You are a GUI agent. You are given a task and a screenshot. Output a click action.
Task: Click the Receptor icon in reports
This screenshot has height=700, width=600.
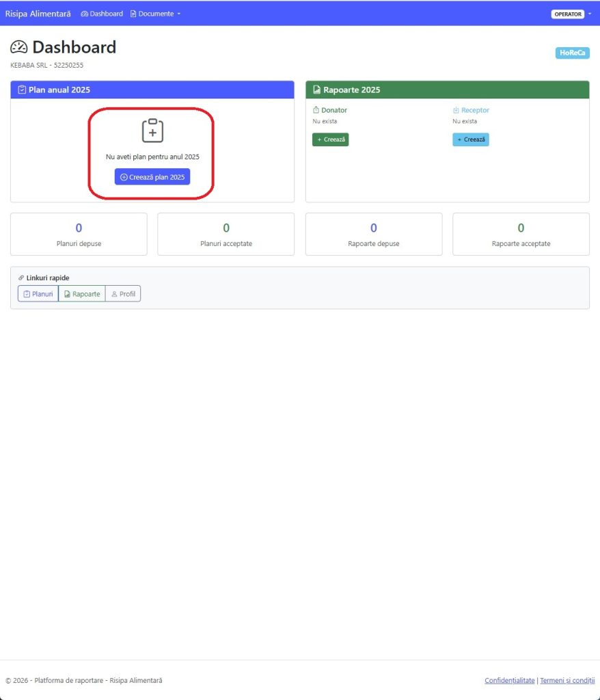456,110
